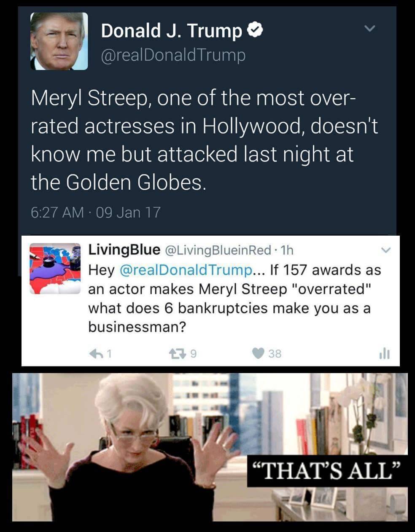Click the LivingBlue display name
The width and height of the screenshot is (415, 532).
pos(124,250)
